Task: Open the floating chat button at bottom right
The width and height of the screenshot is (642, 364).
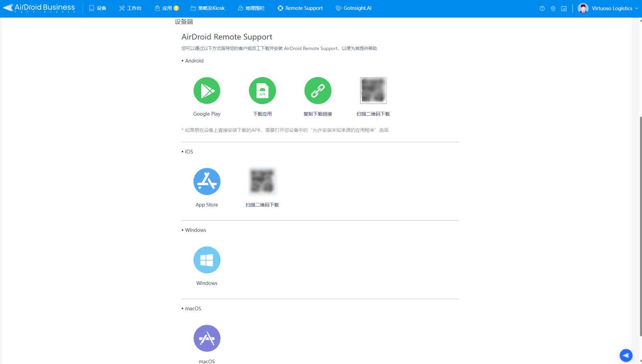Action: click(x=626, y=355)
